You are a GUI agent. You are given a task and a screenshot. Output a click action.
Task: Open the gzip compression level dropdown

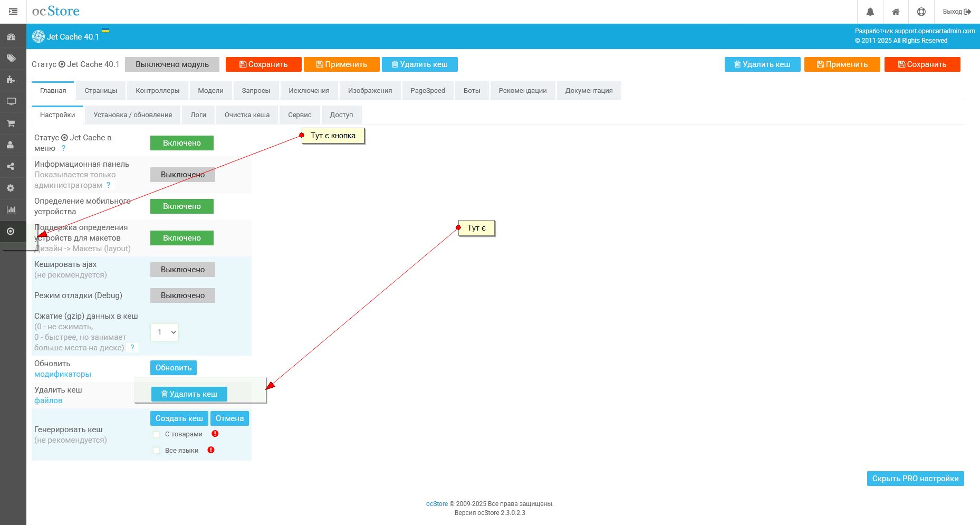(165, 332)
